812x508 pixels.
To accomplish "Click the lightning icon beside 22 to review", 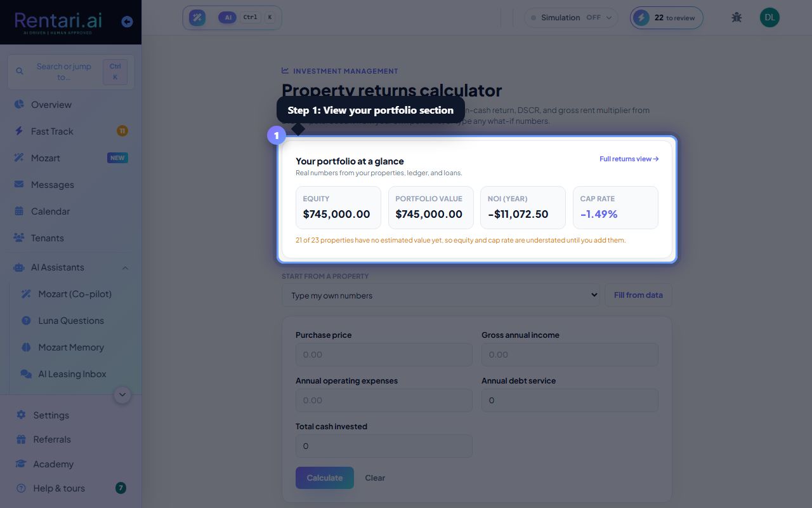I will 641,18.
